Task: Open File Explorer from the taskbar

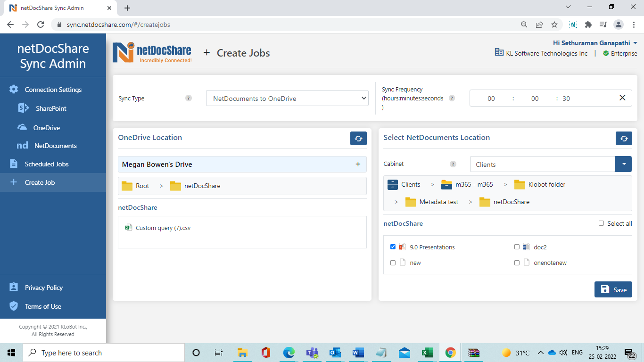Action: [242, 353]
